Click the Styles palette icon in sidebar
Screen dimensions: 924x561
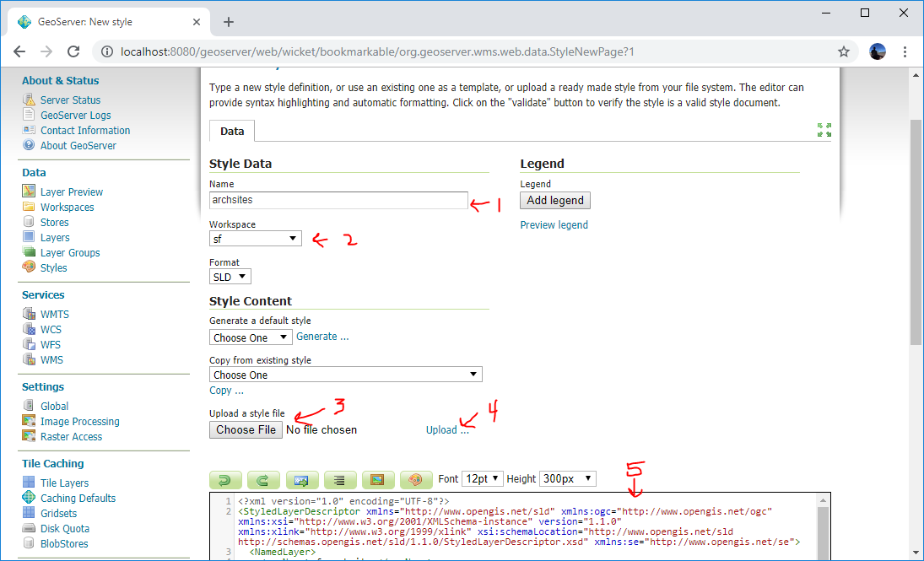pyautogui.click(x=29, y=267)
